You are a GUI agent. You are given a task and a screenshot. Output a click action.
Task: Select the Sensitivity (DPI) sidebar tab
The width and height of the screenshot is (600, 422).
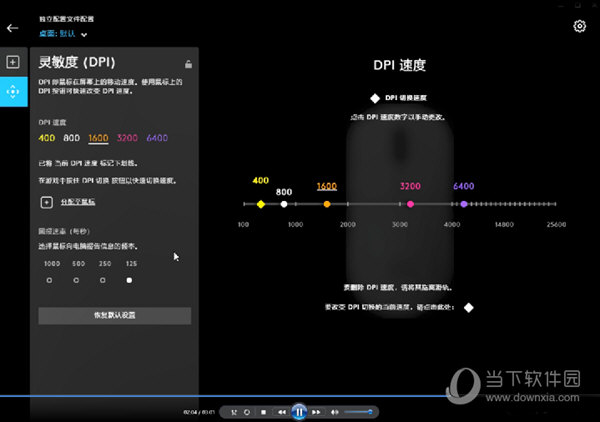click(13, 92)
